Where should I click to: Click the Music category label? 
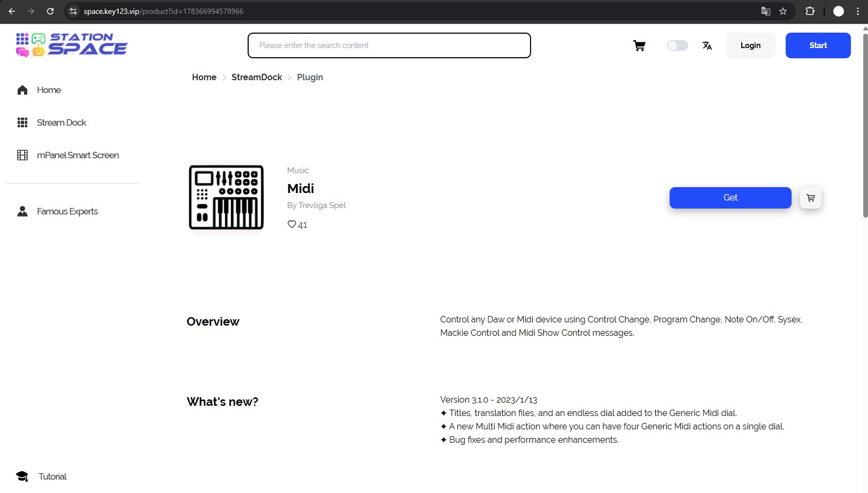(298, 171)
